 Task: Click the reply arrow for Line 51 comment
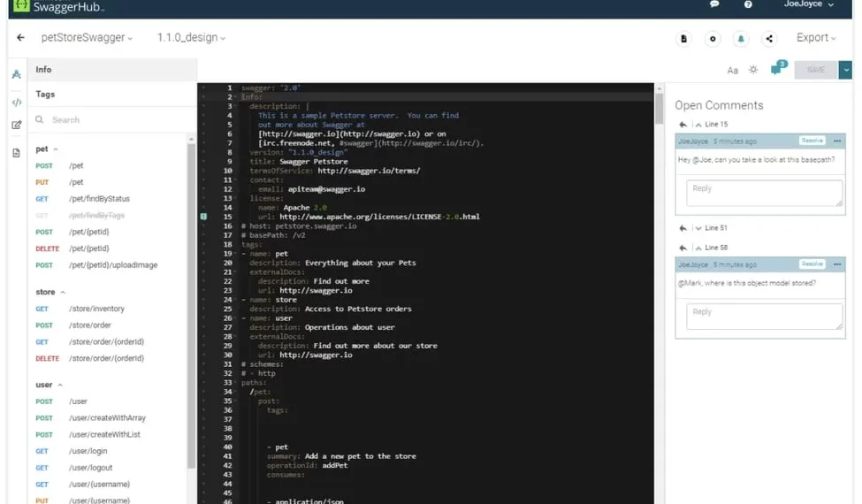[x=683, y=228]
